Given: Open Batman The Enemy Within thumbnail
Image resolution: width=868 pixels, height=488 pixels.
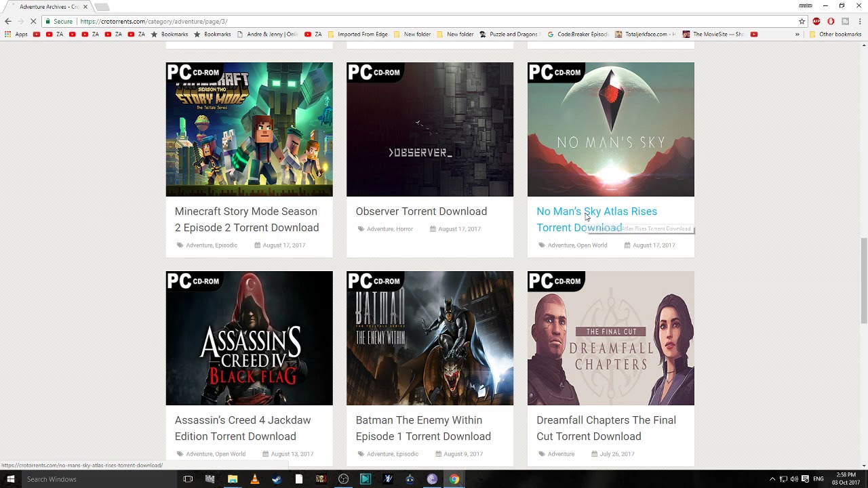Looking at the screenshot, I should pos(430,338).
